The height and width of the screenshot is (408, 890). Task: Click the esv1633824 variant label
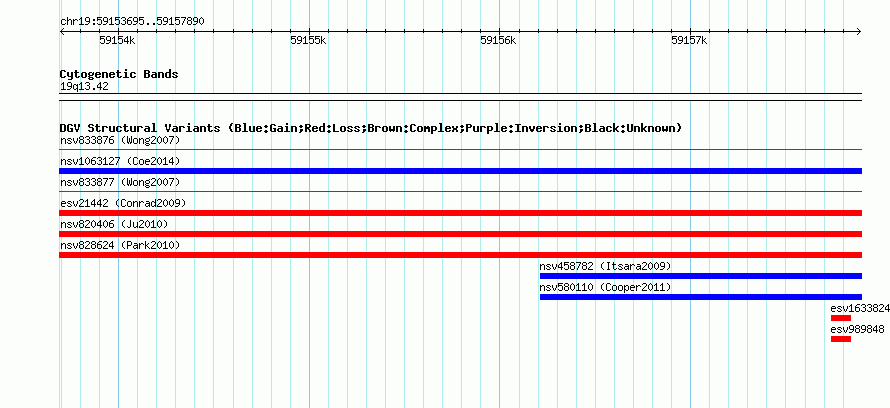click(x=860, y=308)
